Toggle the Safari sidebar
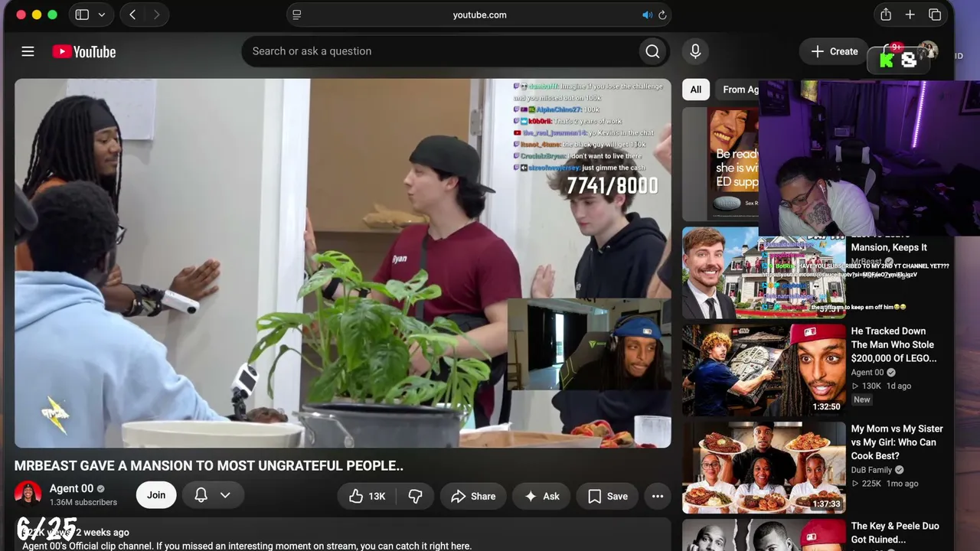 pos(82,15)
